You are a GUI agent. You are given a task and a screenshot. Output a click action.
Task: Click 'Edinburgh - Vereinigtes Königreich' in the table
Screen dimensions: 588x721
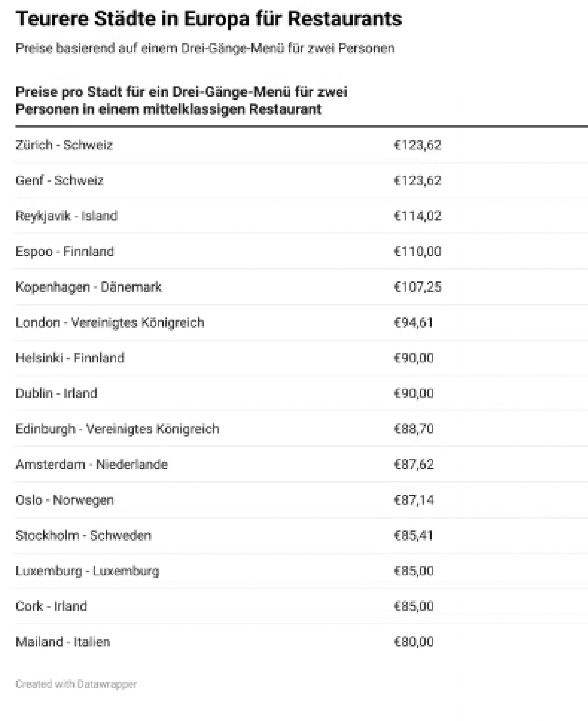point(118,429)
